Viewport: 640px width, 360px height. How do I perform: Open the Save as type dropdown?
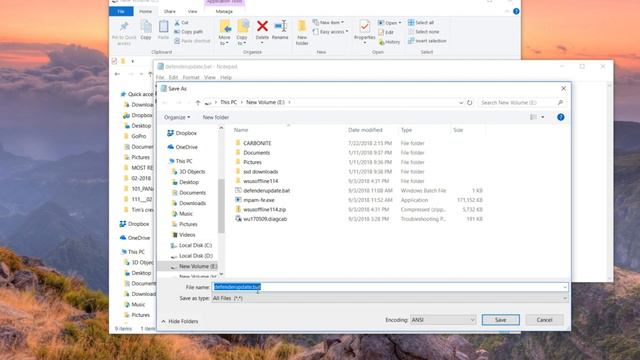[x=390, y=298]
